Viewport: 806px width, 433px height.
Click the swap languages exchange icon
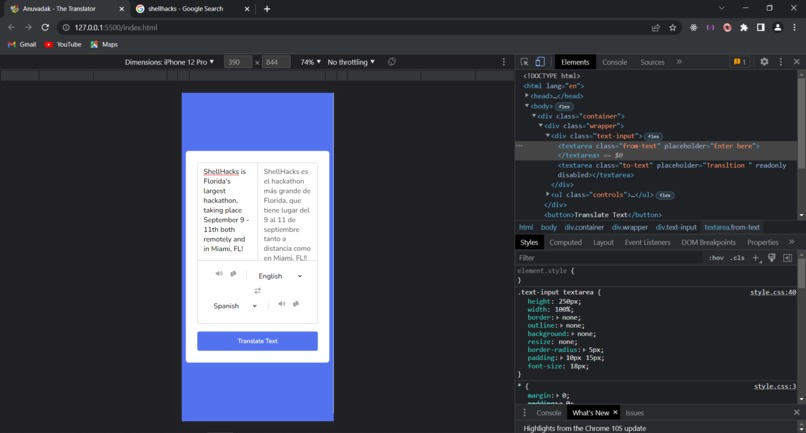click(258, 291)
